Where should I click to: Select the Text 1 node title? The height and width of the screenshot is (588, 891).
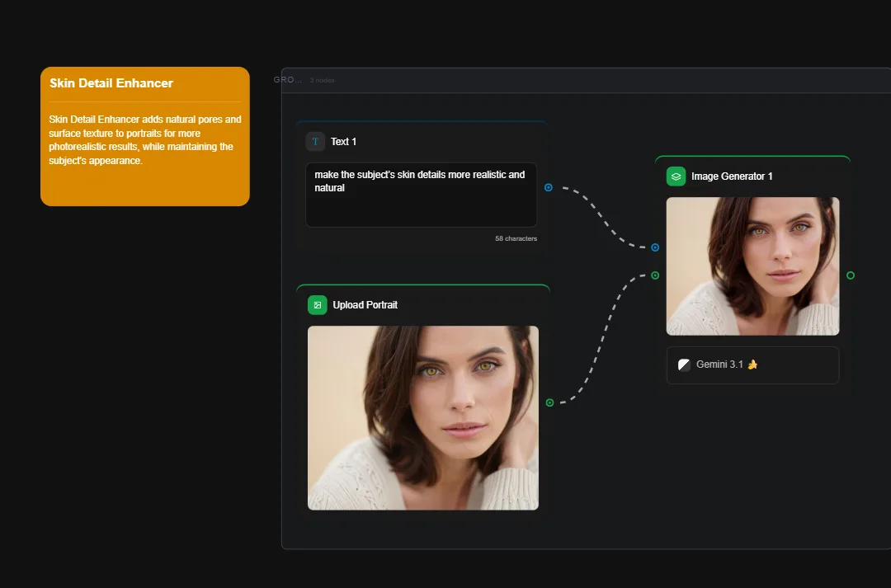pos(344,141)
